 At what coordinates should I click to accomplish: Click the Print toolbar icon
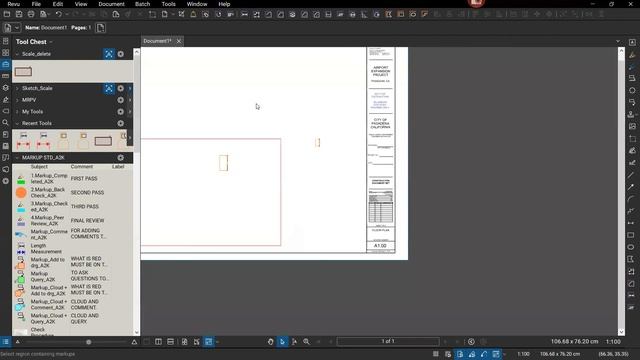[x=31, y=14]
